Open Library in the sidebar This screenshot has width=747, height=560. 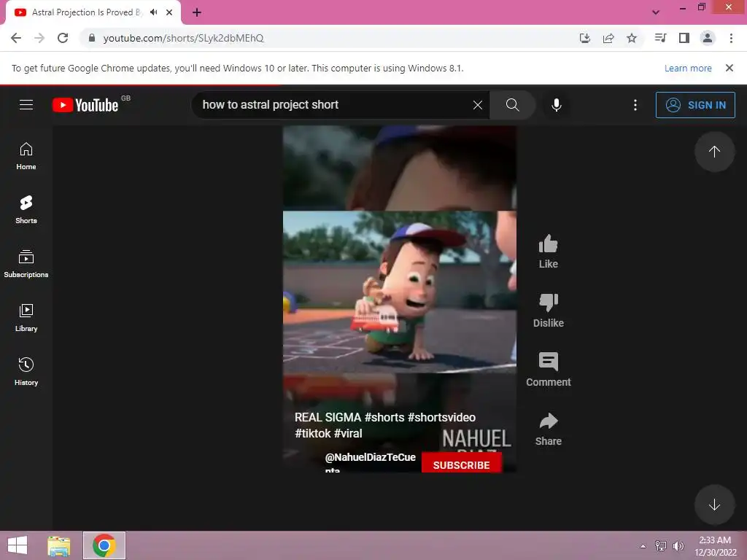[x=26, y=318]
